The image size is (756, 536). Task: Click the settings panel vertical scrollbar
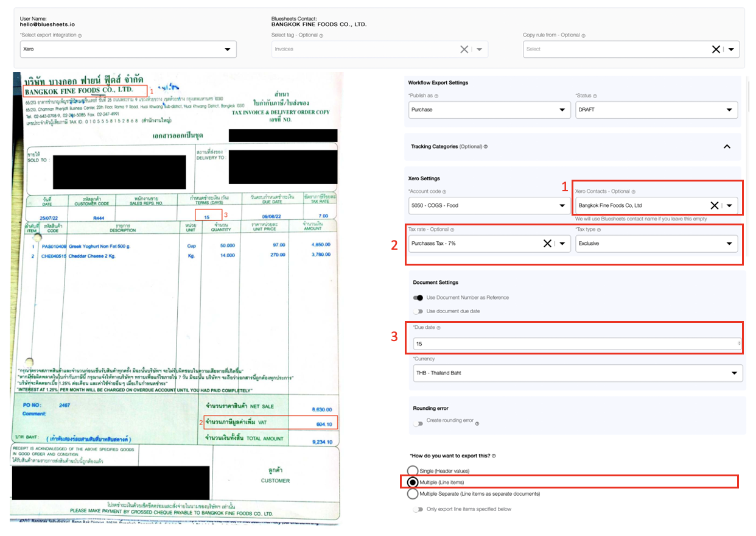point(748,97)
